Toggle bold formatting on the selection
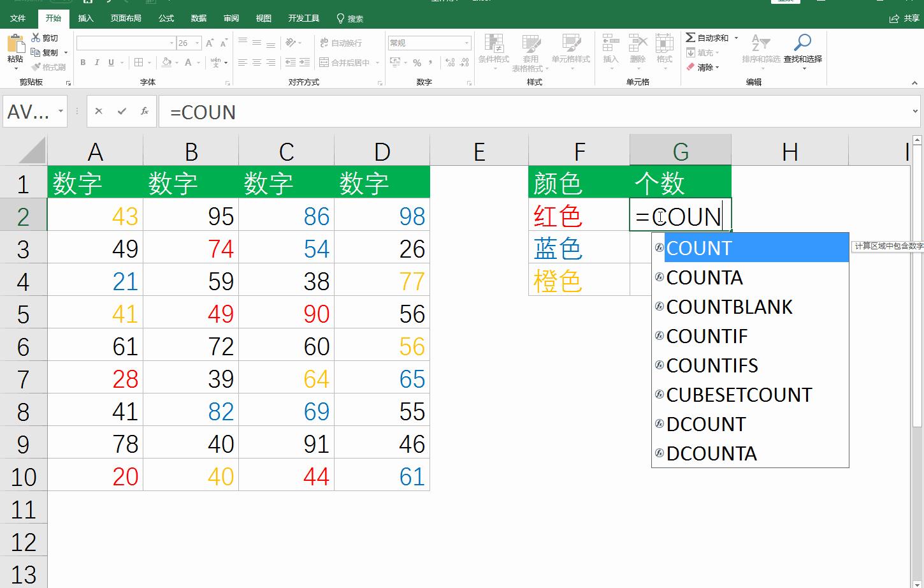This screenshot has height=588, width=924. [x=82, y=62]
